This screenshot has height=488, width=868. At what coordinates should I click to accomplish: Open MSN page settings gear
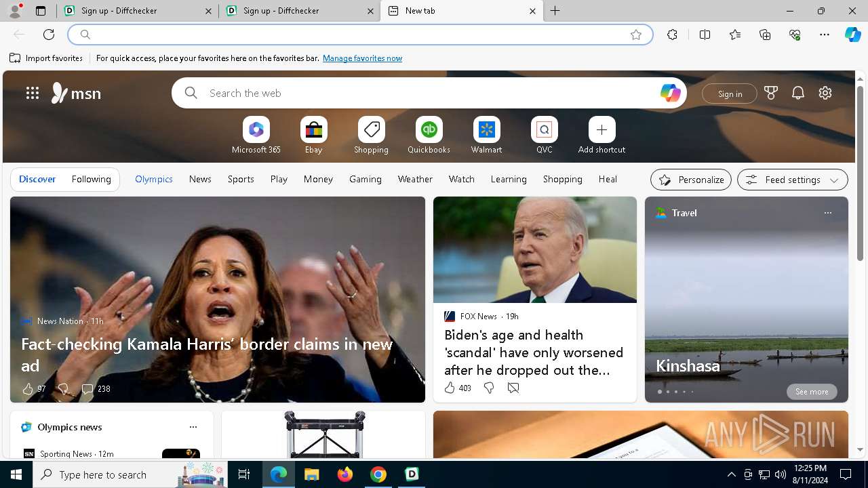[825, 93]
